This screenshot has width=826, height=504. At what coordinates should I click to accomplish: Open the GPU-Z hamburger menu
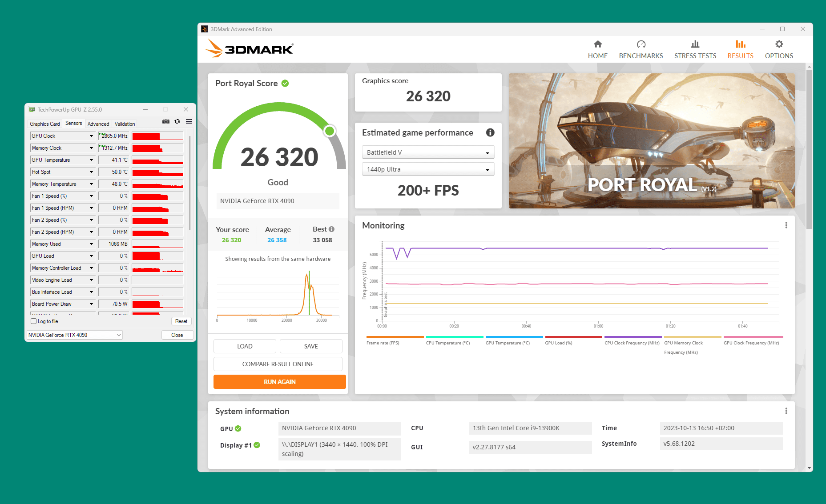point(189,121)
